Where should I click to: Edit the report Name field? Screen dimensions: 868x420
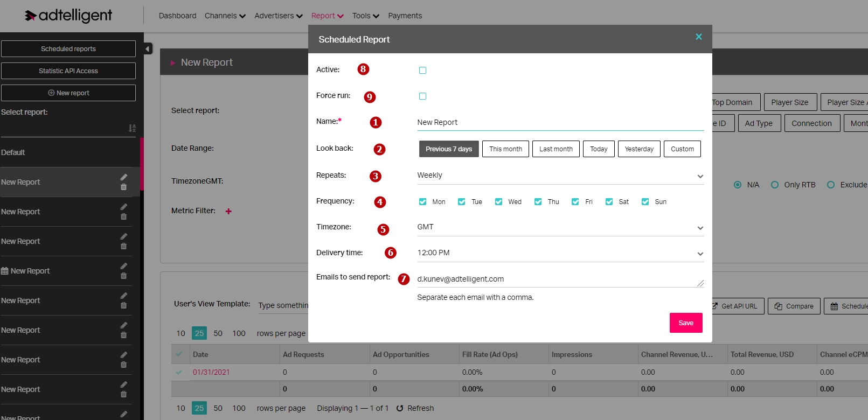[560, 122]
